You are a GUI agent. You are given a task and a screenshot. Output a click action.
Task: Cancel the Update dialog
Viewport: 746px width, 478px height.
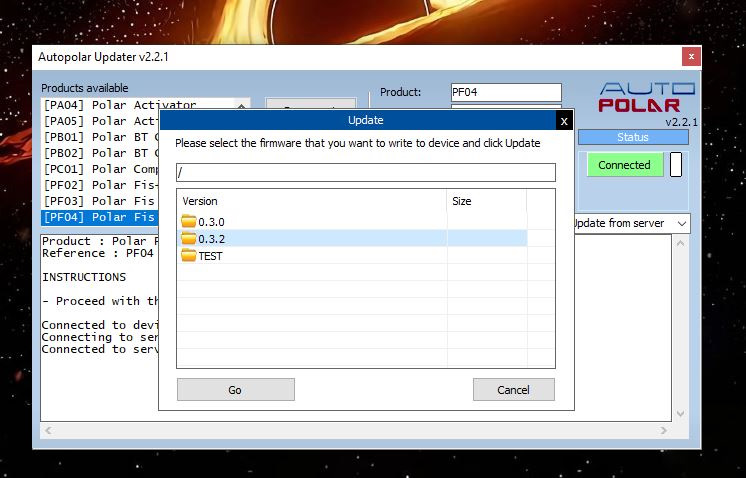click(x=513, y=390)
